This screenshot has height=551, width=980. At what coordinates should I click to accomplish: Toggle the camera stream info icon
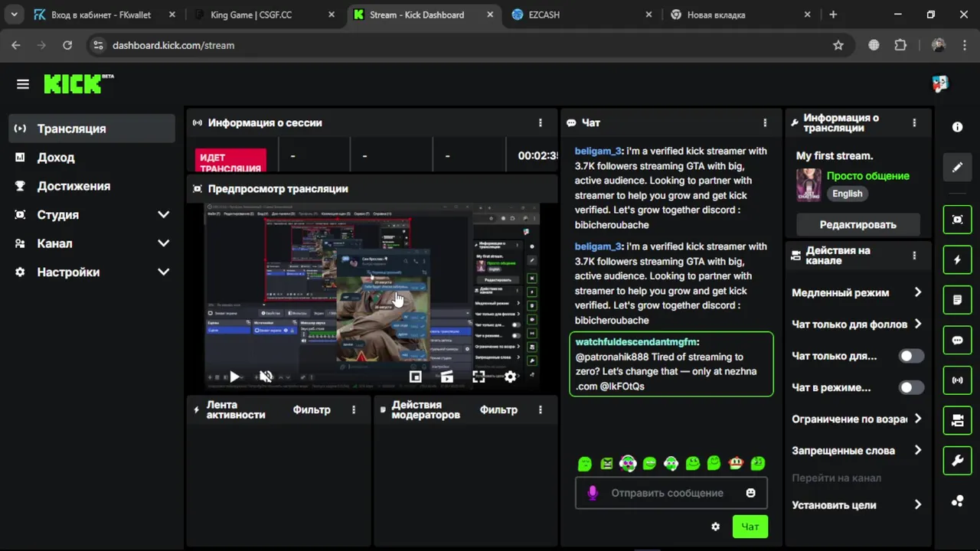pyautogui.click(x=957, y=420)
